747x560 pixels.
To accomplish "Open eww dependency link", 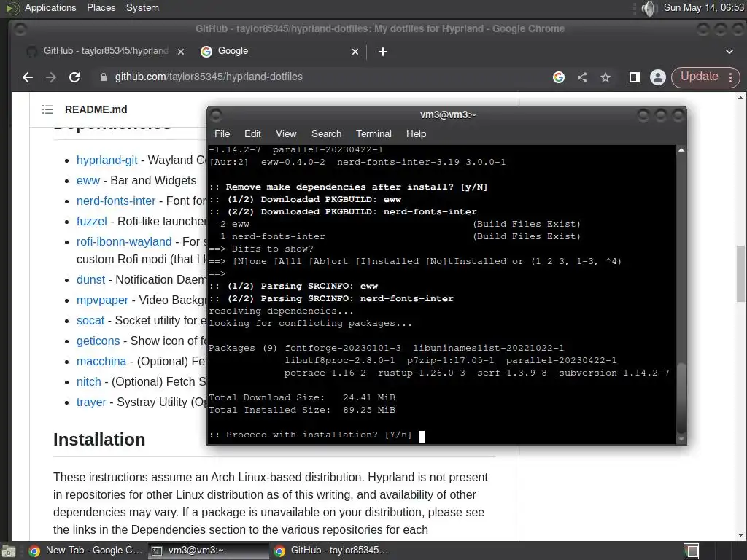I will pyautogui.click(x=88, y=181).
